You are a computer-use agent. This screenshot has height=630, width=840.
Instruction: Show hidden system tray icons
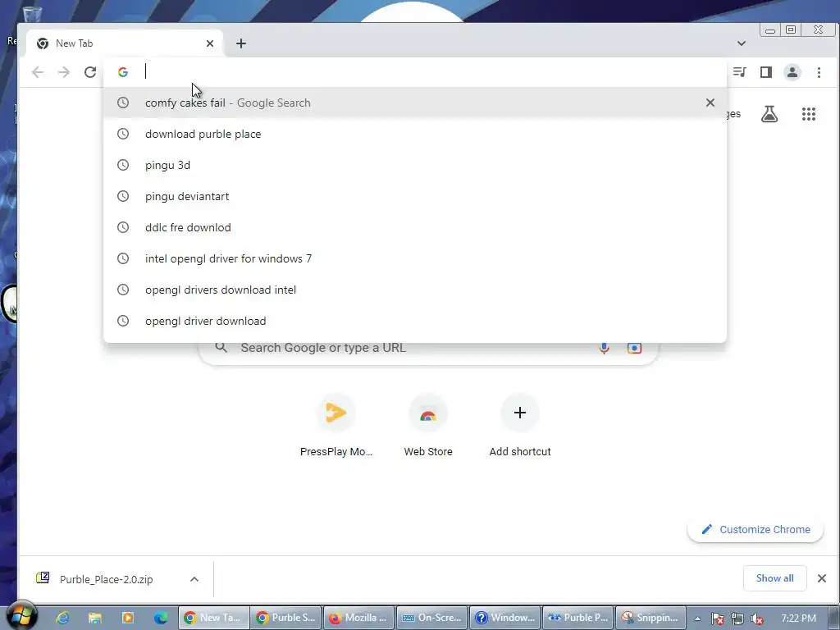697,619
